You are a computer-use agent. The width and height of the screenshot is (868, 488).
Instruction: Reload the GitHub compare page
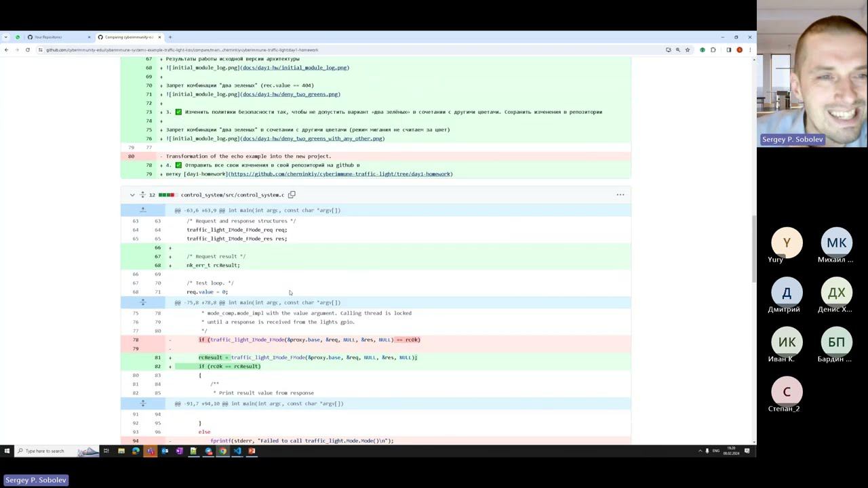(x=28, y=49)
